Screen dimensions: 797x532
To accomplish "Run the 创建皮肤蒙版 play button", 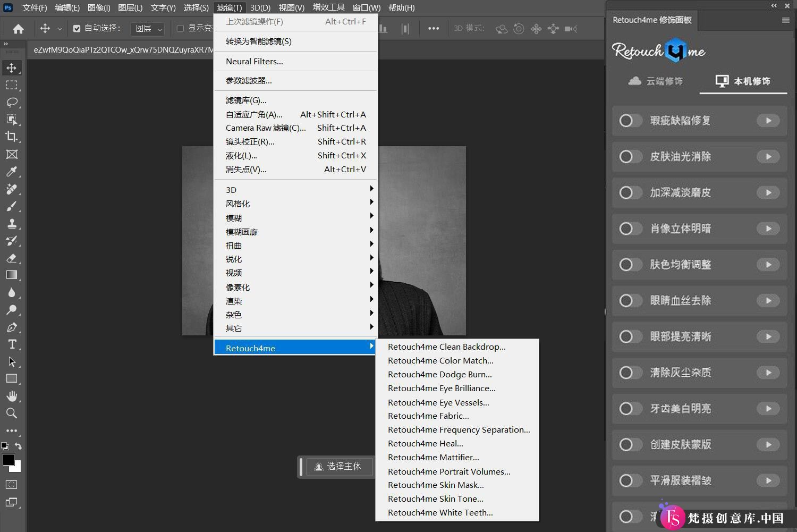I will tap(768, 445).
